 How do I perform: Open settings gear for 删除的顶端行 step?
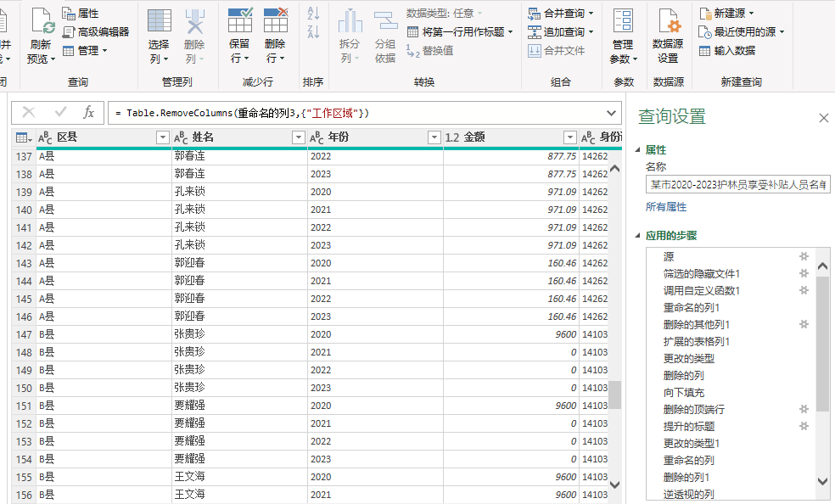coord(804,409)
